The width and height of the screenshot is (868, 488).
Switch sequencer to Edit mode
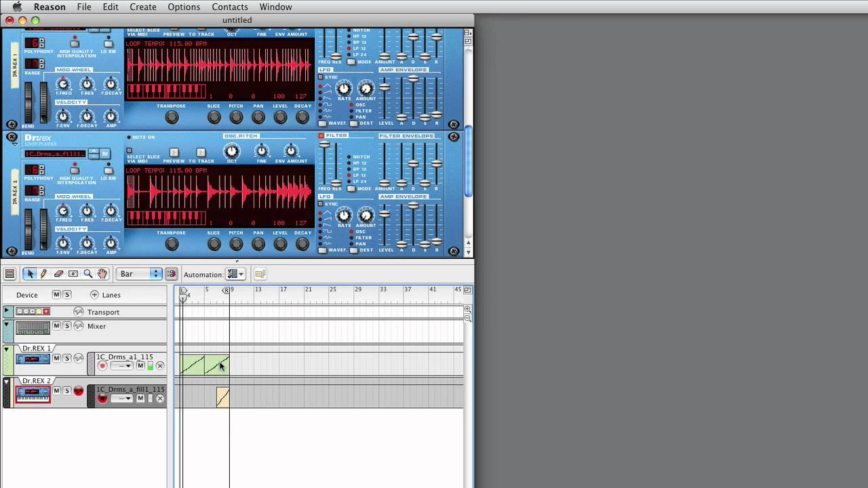pos(9,274)
